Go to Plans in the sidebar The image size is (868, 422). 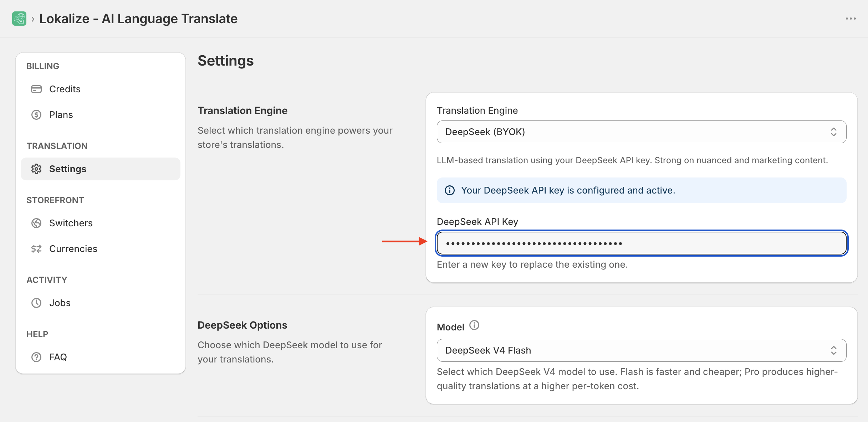click(x=101, y=115)
